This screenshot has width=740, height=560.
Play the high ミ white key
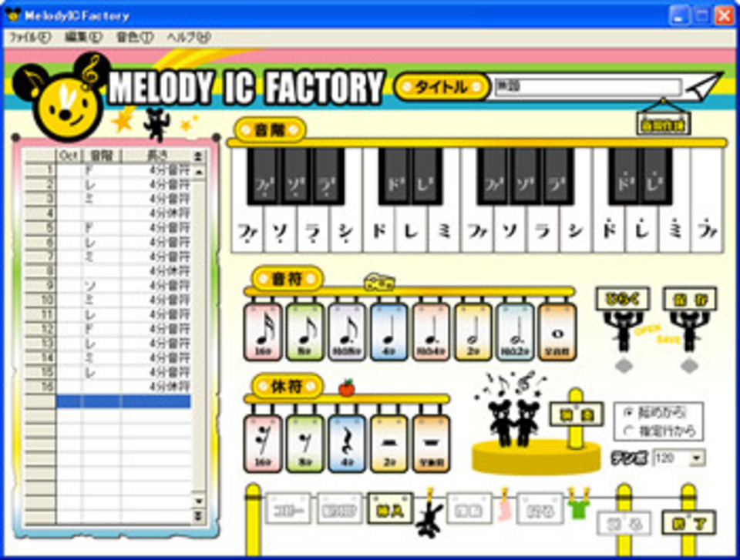(x=674, y=230)
